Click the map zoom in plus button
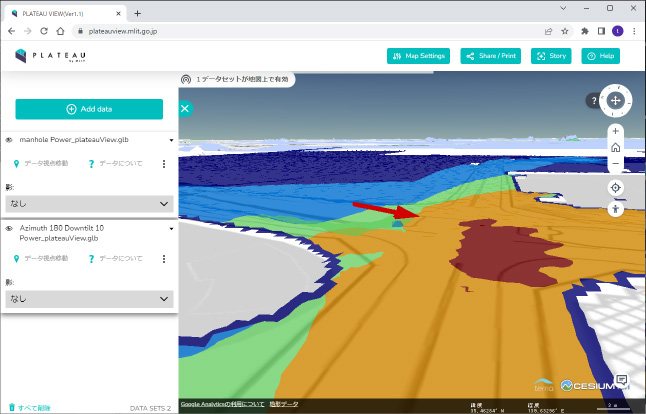Viewport: 646px width, 414px height. tap(615, 131)
